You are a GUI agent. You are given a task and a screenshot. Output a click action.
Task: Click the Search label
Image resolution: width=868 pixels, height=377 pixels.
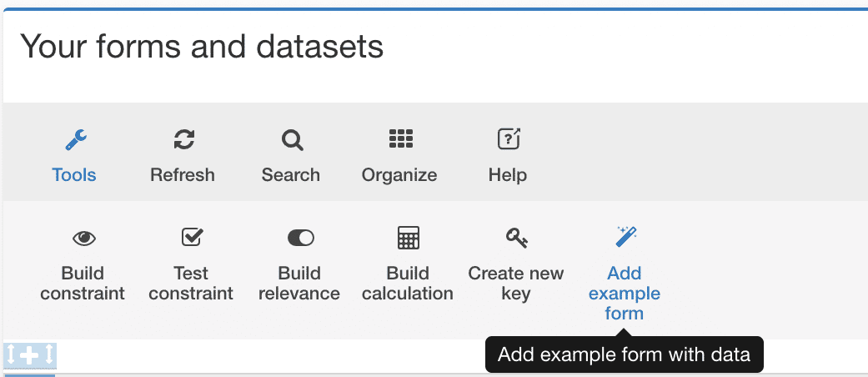291,175
